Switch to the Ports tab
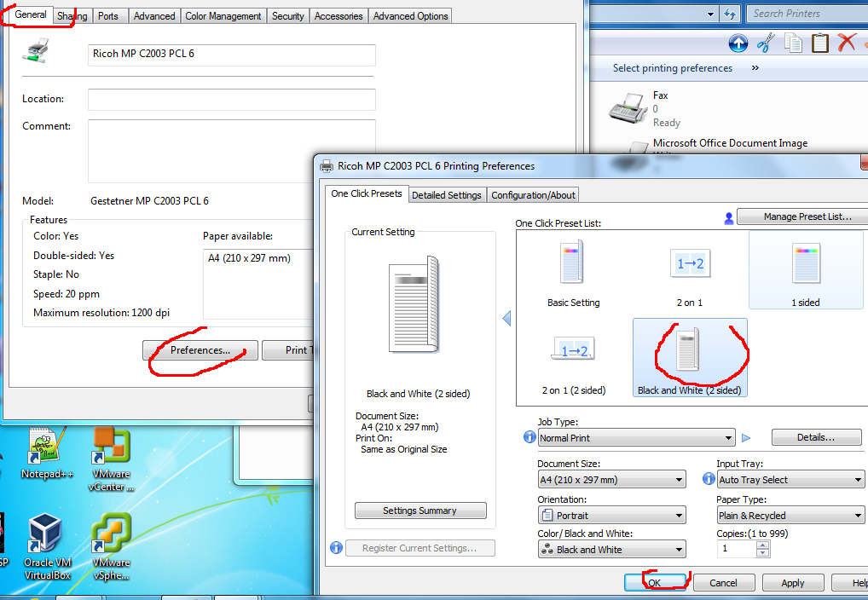868x600 pixels. pyautogui.click(x=108, y=16)
